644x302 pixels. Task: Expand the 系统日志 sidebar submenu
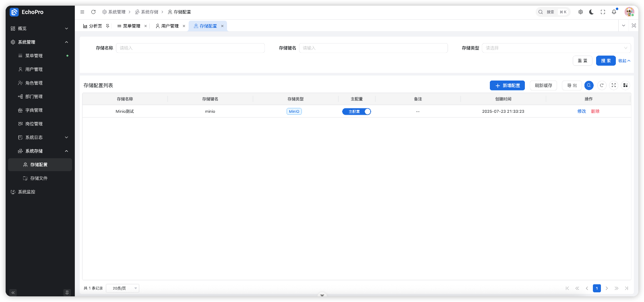[43, 138]
